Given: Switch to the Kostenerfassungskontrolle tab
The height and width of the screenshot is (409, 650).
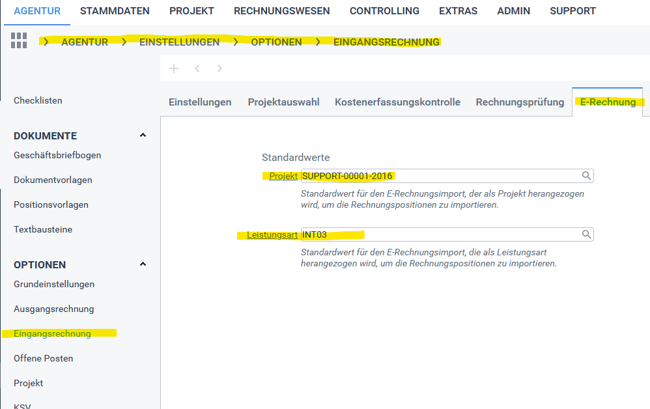Looking at the screenshot, I should point(397,102).
